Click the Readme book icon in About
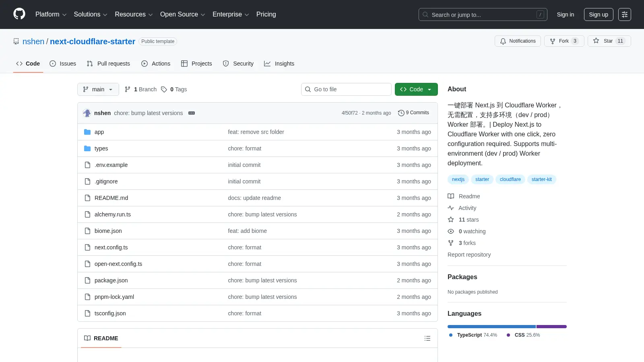The width and height of the screenshot is (644, 362). click(451, 196)
